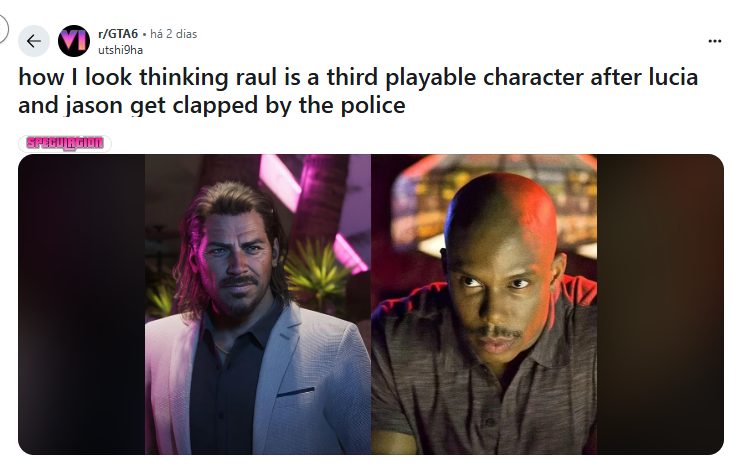Image resolution: width=735 pixels, height=469 pixels.
Task: Open the r/GTA6 community VI avatar
Action: click(x=74, y=41)
